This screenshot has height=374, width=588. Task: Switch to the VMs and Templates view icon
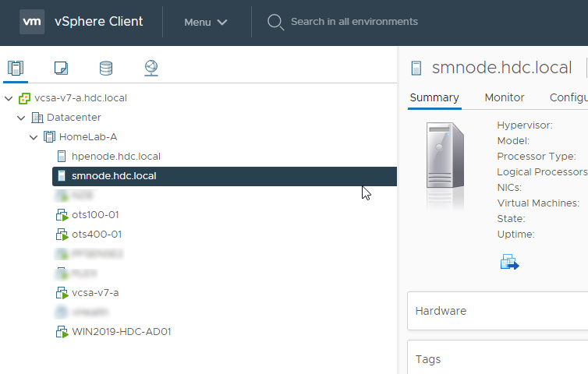click(x=61, y=69)
